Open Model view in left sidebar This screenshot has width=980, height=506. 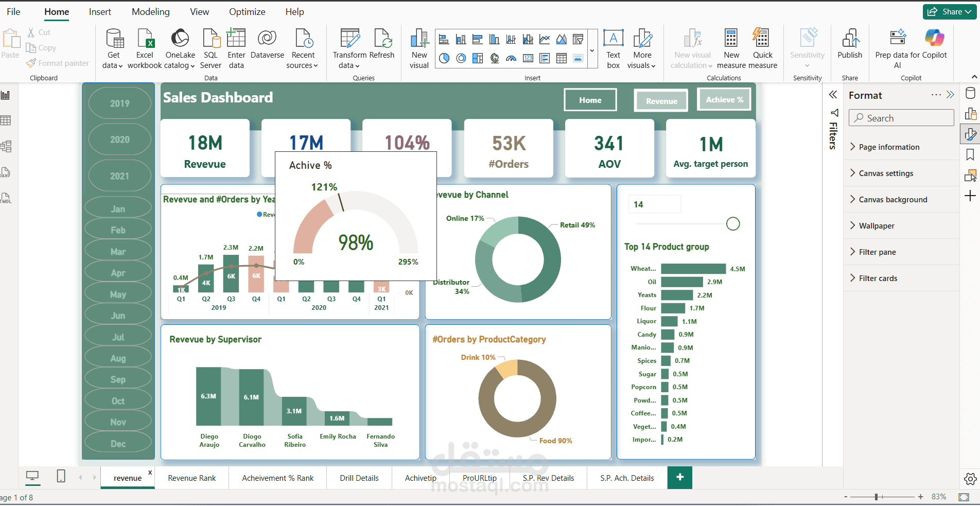[x=6, y=146]
